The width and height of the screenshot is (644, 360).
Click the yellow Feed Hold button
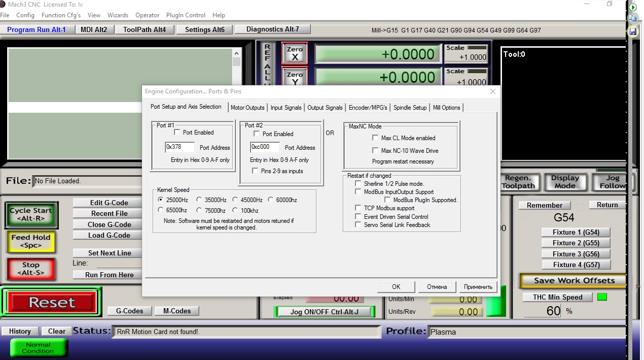[x=31, y=241]
